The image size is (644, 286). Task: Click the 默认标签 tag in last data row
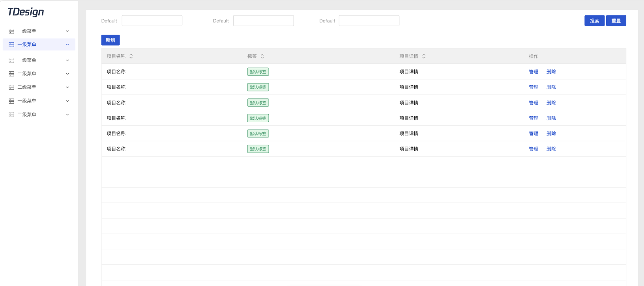pos(258,149)
